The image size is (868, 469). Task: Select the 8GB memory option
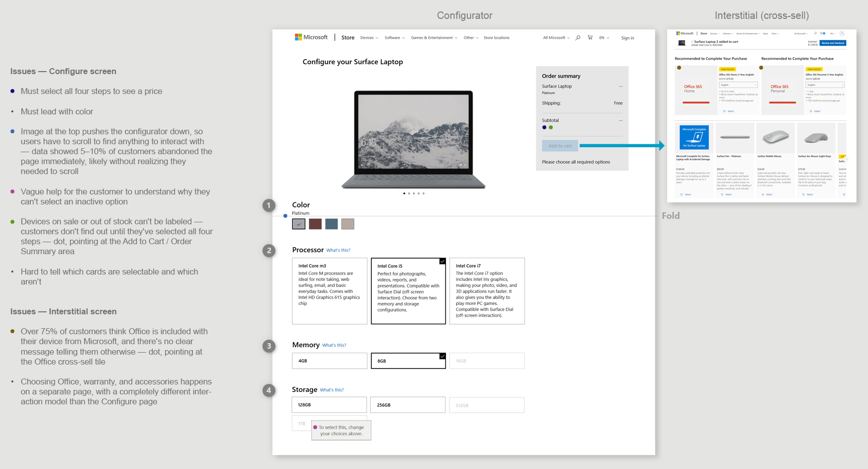click(408, 361)
